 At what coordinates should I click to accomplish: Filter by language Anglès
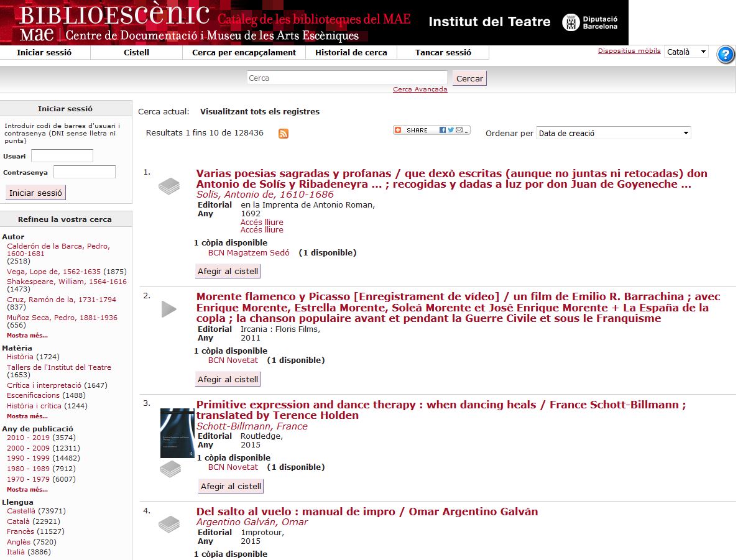pos(19,542)
